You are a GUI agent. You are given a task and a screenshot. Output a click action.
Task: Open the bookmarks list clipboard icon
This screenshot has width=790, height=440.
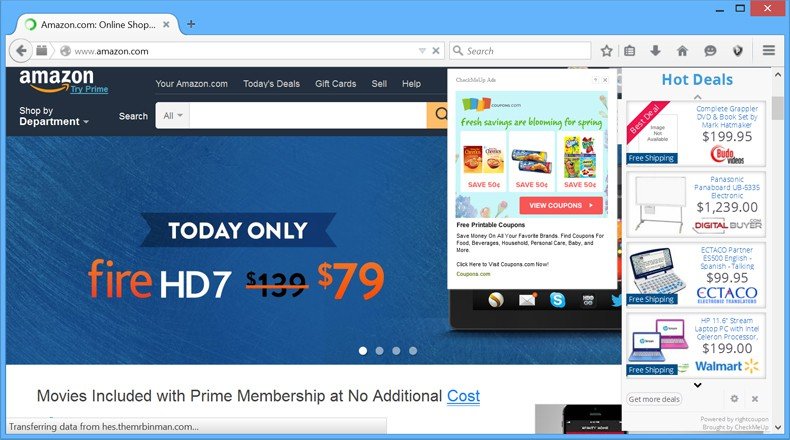630,50
